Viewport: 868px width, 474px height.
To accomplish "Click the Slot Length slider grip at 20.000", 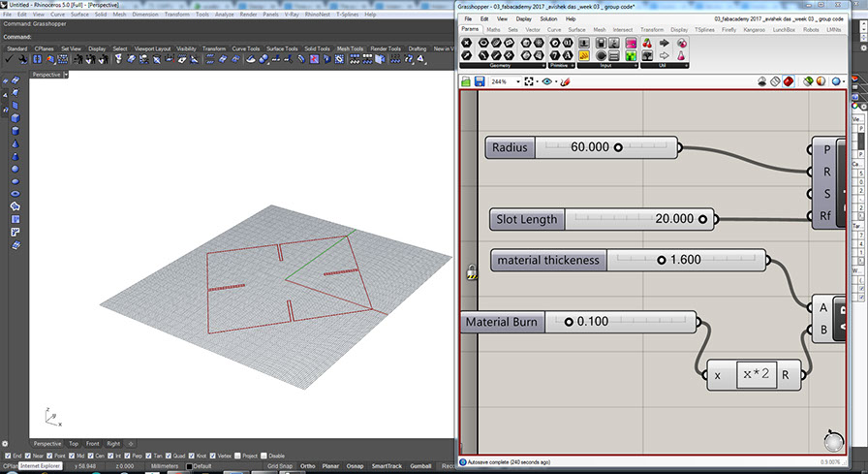I will point(702,219).
